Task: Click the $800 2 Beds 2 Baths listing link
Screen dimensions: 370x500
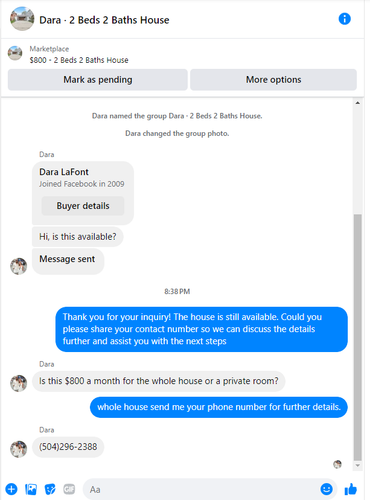Action: coord(79,60)
